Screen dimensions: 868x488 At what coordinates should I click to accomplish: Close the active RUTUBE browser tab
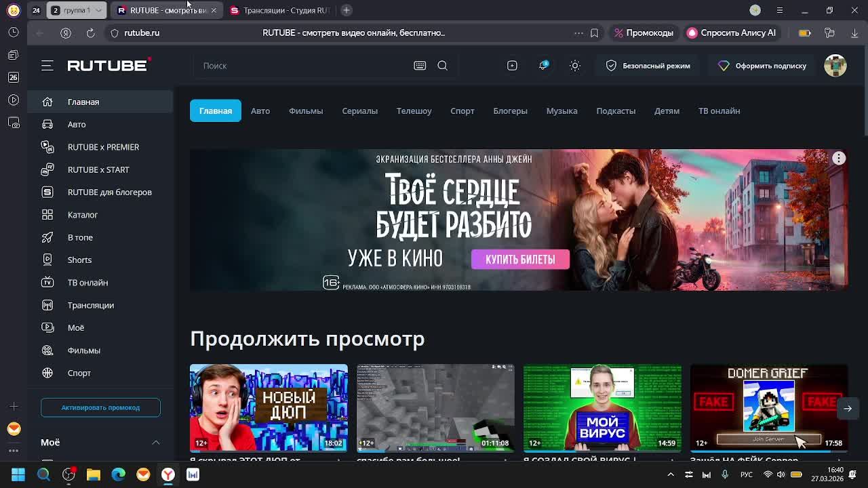point(214,10)
